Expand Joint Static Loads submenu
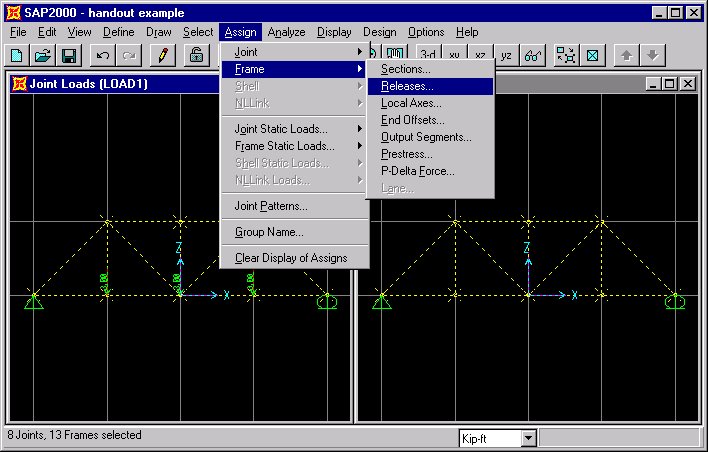Screen dimensions: 708x452 pyautogui.click(x=294, y=129)
